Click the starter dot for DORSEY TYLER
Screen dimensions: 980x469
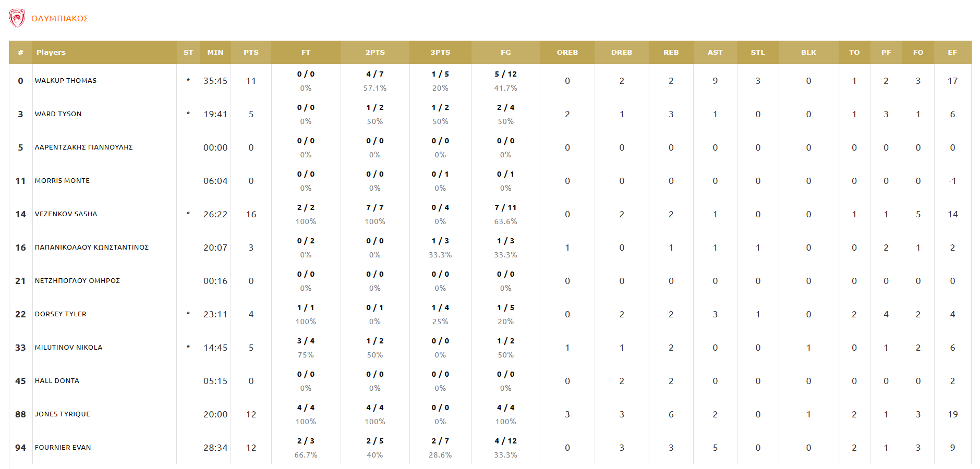[188, 314]
